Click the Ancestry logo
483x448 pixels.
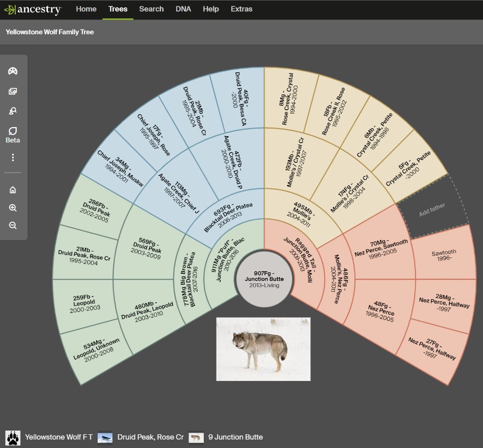(33, 9)
